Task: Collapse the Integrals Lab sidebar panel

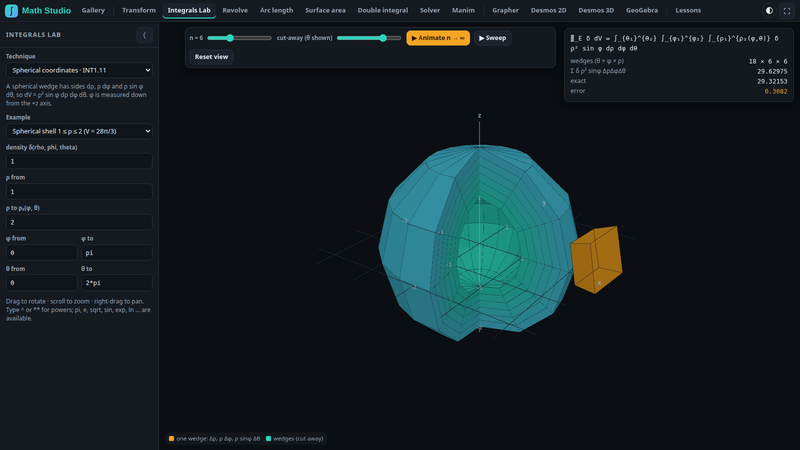Action: coord(144,35)
